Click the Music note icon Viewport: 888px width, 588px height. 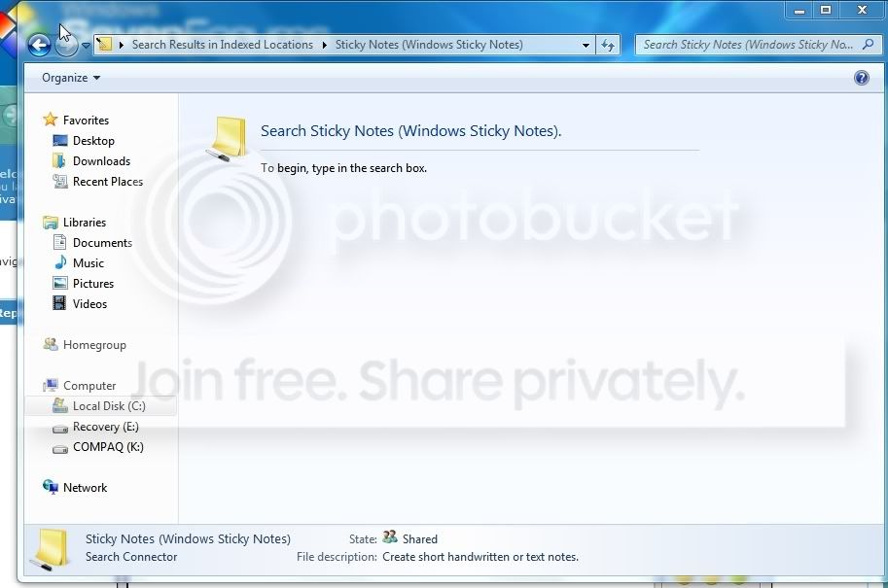60,262
